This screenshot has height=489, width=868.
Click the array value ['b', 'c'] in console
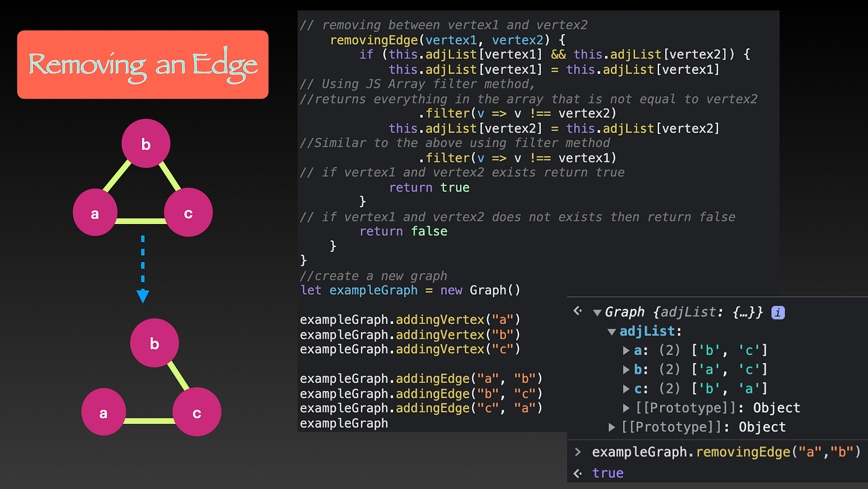(729, 351)
